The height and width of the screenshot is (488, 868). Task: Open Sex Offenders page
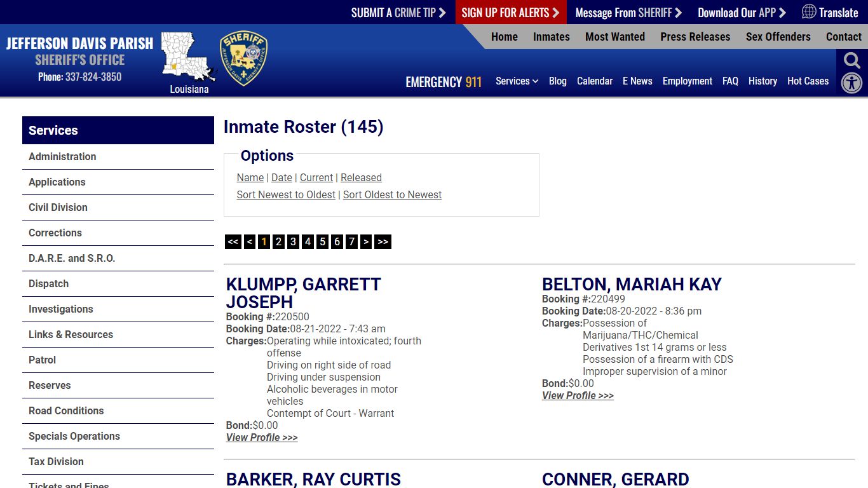[778, 37]
